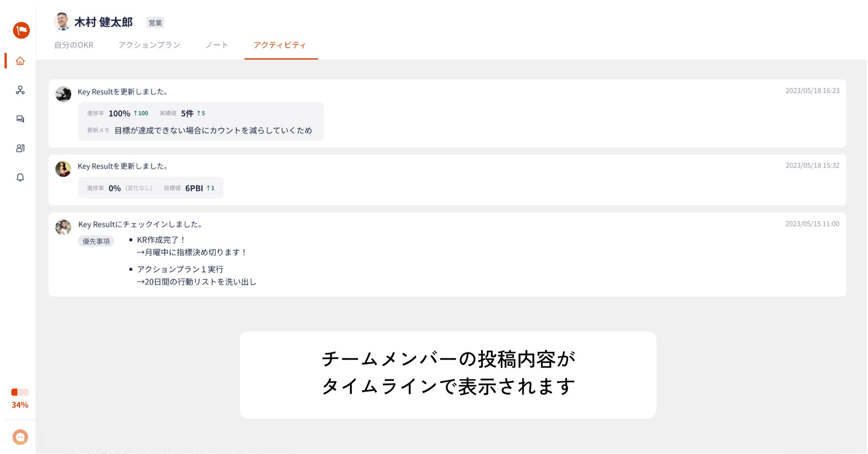868x454 pixels.
Task: Click the 2023/05/15 11:00 timestamp
Action: [812, 224]
